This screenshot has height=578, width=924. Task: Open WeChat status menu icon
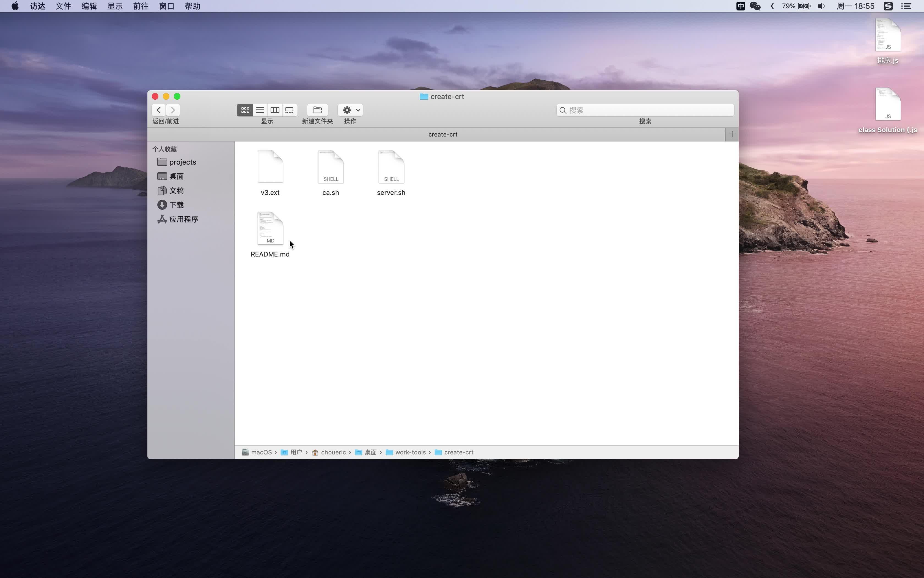click(755, 6)
